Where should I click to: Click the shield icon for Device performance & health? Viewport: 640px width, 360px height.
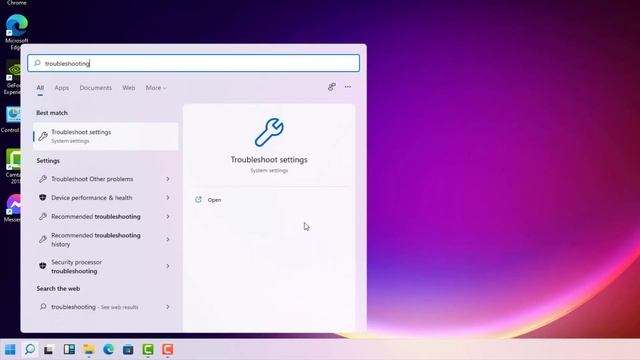click(42, 198)
